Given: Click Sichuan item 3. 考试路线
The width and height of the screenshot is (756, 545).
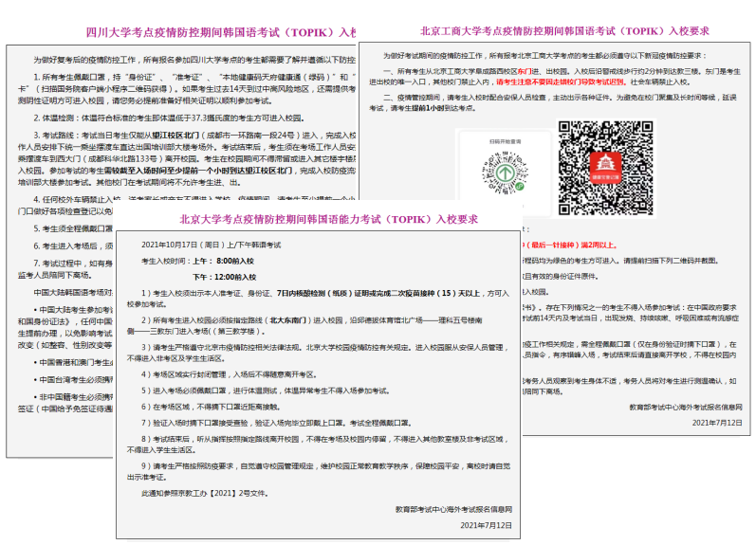Looking at the screenshot, I should (187, 159).
